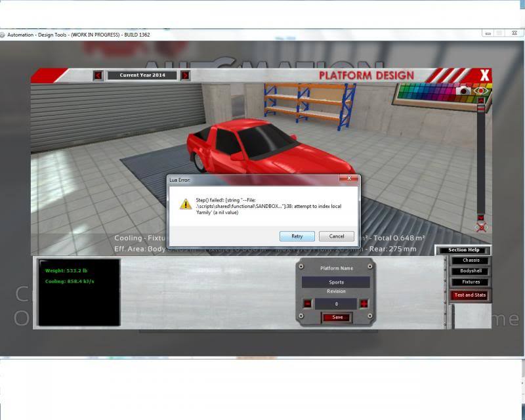525x420 pixels.
Task: Click the next year arrow
Action: (185, 75)
